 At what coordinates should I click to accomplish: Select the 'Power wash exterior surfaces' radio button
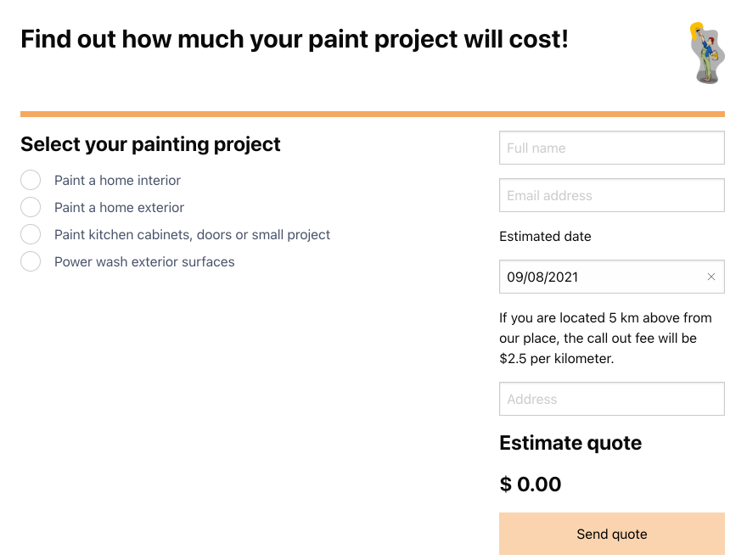31,261
